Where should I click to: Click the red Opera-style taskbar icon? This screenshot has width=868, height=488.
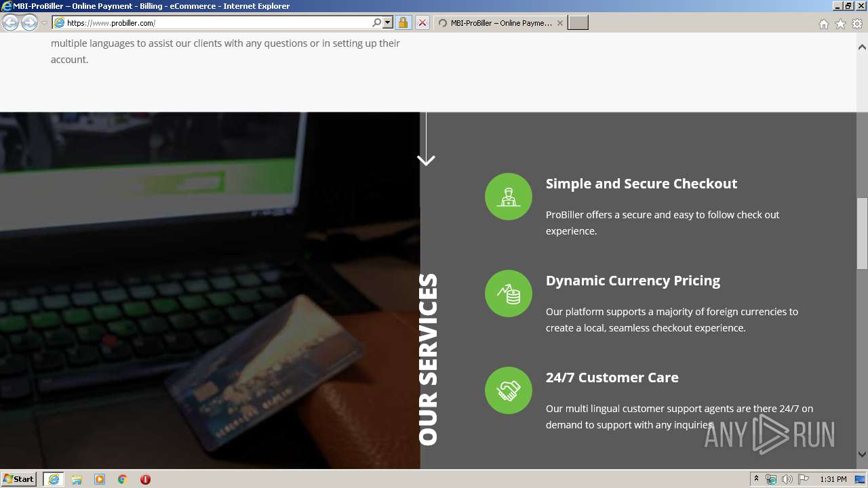145,479
